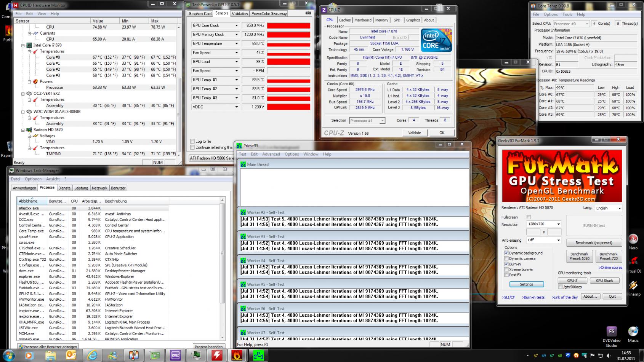Click the GPU-Z screenshot camera icon
This screenshot has width=644, height=362.
[308, 13]
